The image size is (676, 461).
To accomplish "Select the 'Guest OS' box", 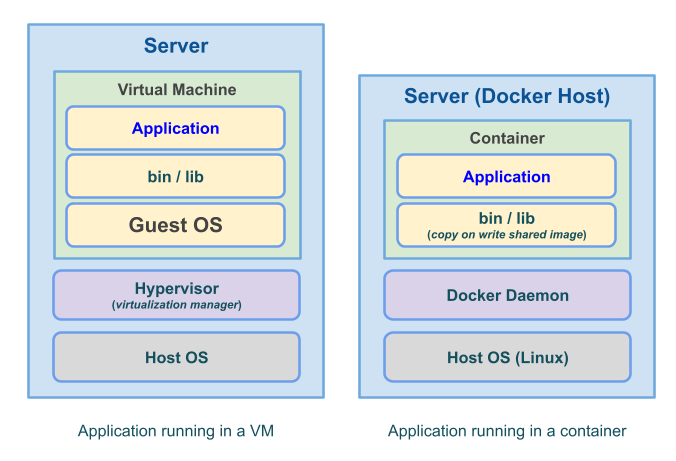I will point(175,225).
